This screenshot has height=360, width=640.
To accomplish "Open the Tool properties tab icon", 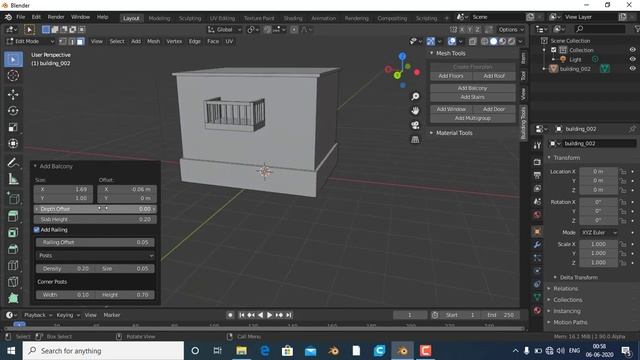I will pos(537,145).
